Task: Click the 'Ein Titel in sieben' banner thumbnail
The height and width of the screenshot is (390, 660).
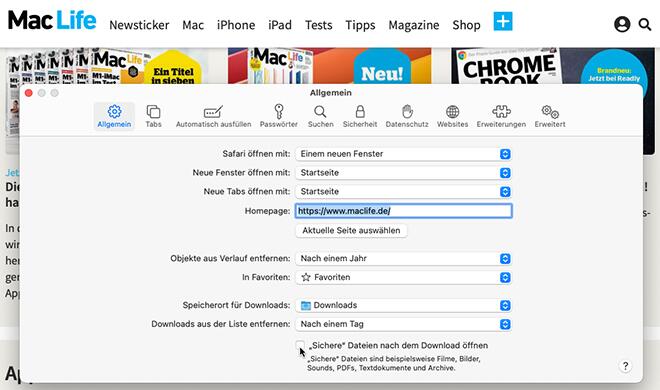Action: pyautogui.click(x=107, y=66)
